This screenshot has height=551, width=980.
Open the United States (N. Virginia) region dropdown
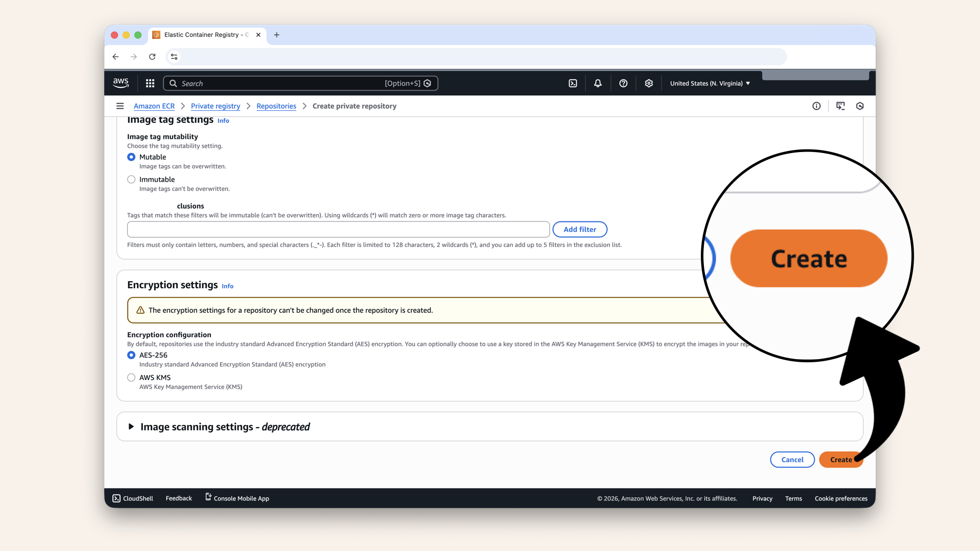(x=709, y=83)
